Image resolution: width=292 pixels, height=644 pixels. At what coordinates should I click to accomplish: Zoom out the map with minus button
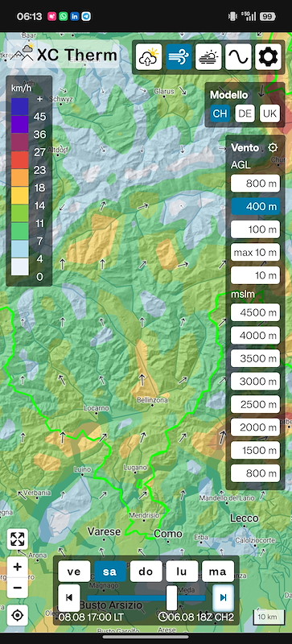coord(17,588)
